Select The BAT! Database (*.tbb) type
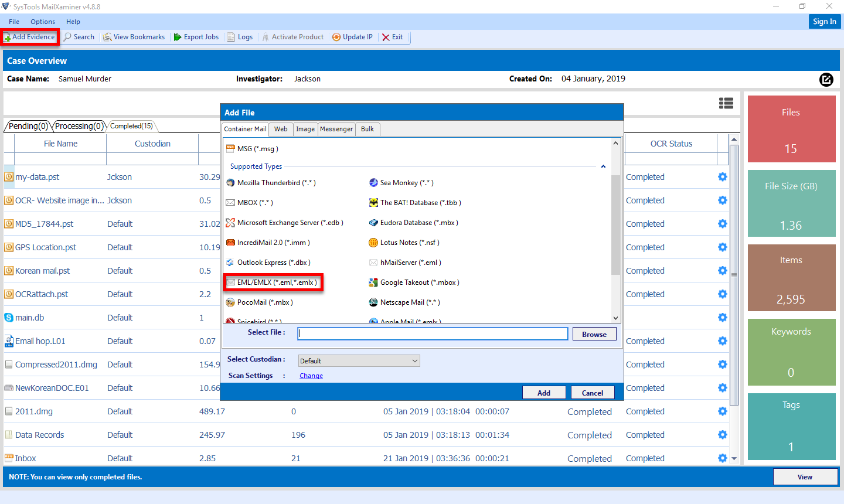The width and height of the screenshot is (844, 504). pos(415,203)
